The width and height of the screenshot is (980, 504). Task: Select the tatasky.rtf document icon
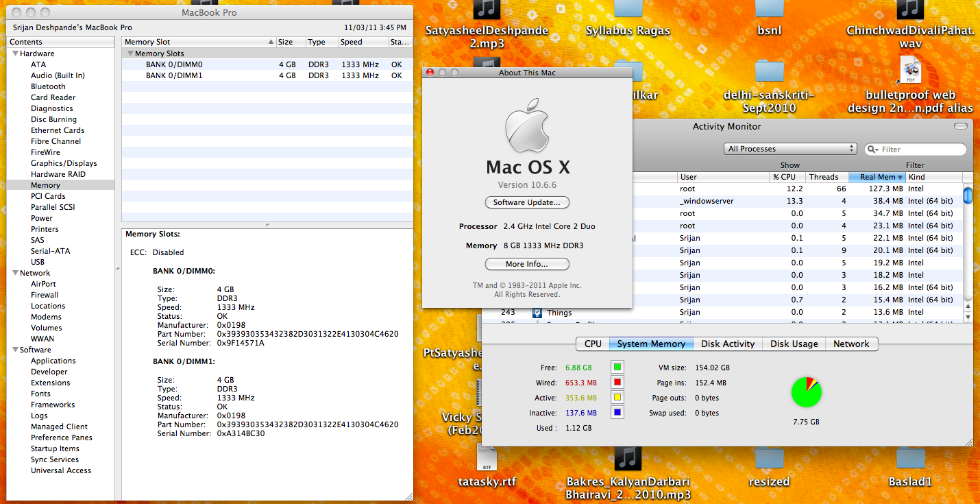point(487,457)
